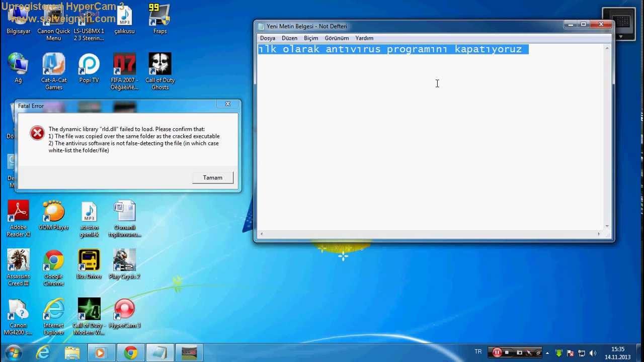This screenshot has width=644, height=362.
Task: Launch GOM Player shortcut
Action: (53, 216)
